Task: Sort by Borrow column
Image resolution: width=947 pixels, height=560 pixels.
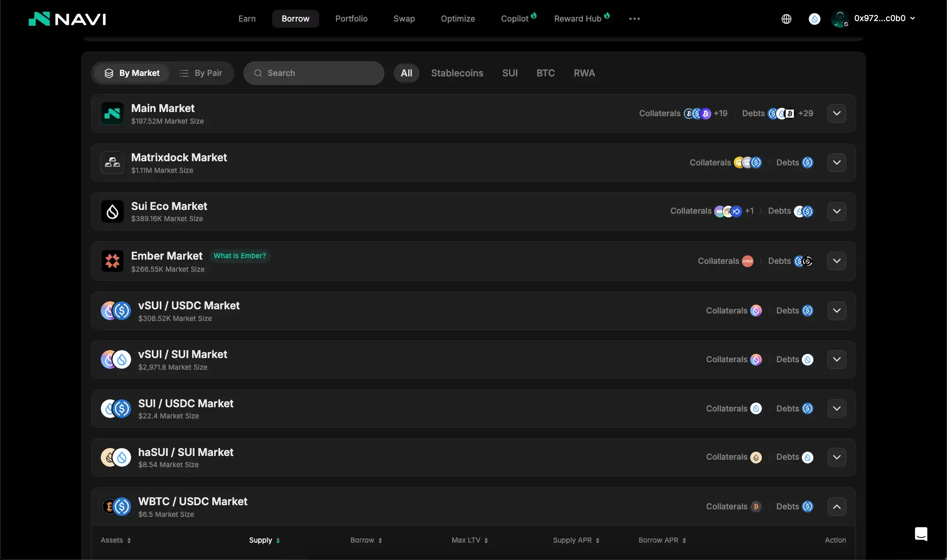Action: point(366,540)
